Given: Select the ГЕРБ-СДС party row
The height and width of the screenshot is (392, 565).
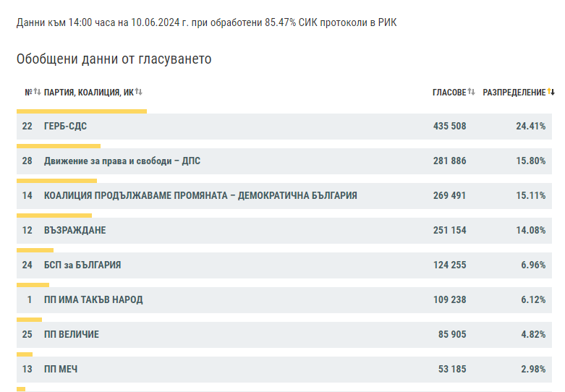Looking at the screenshot, I should pos(66,127).
